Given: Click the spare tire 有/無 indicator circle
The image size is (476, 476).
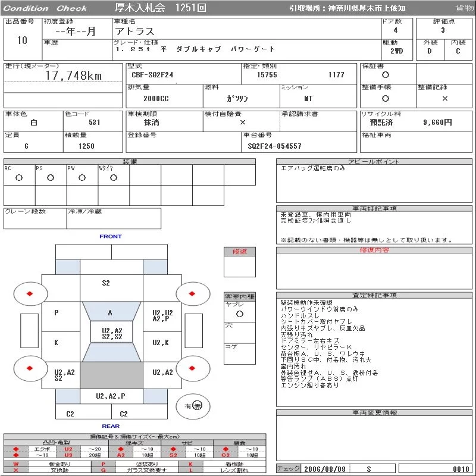Looking at the screenshot, I should (193, 406).
